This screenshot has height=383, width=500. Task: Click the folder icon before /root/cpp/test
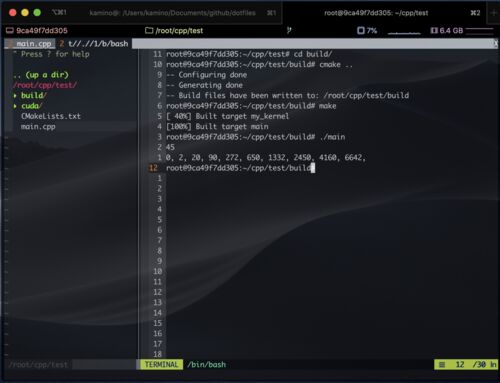pos(149,31)
